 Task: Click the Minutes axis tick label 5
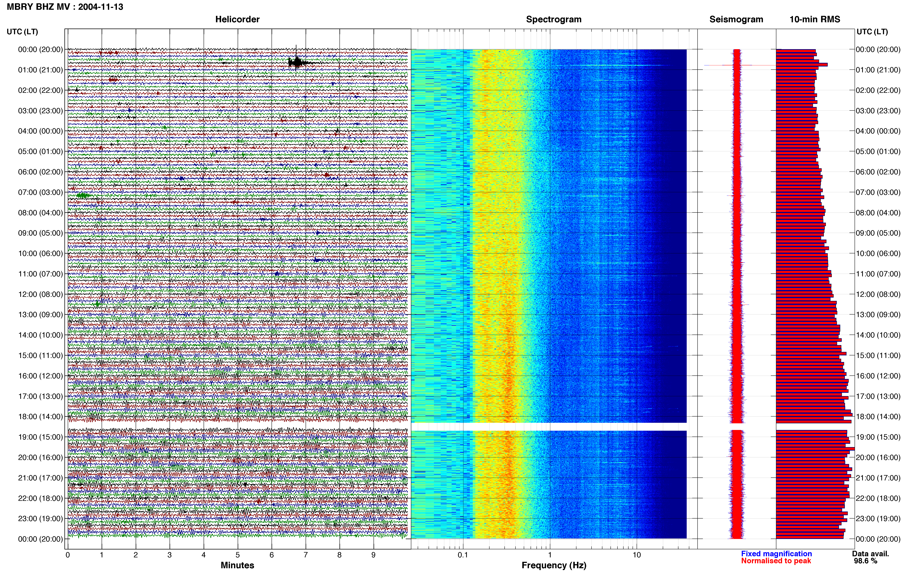click(238, 555)
